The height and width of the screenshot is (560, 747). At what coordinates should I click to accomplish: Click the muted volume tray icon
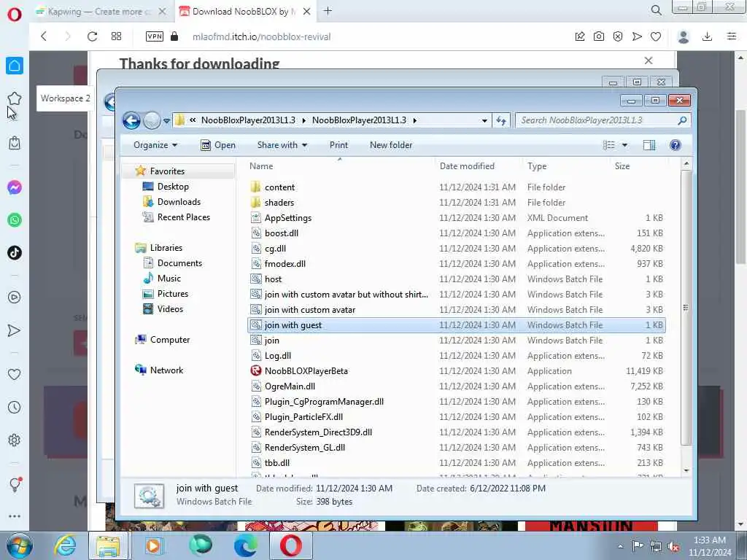[x=673, y=546]
